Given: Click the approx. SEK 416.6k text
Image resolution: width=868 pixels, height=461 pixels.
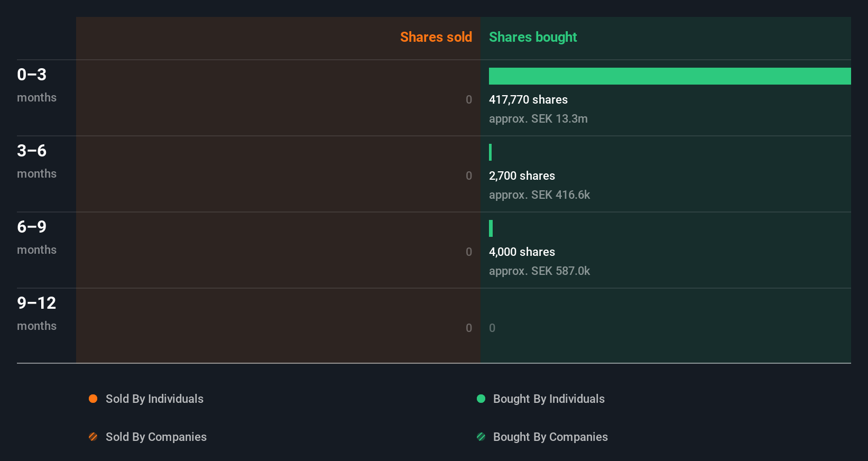Looking at the screenshot, I should pos(539,195).
